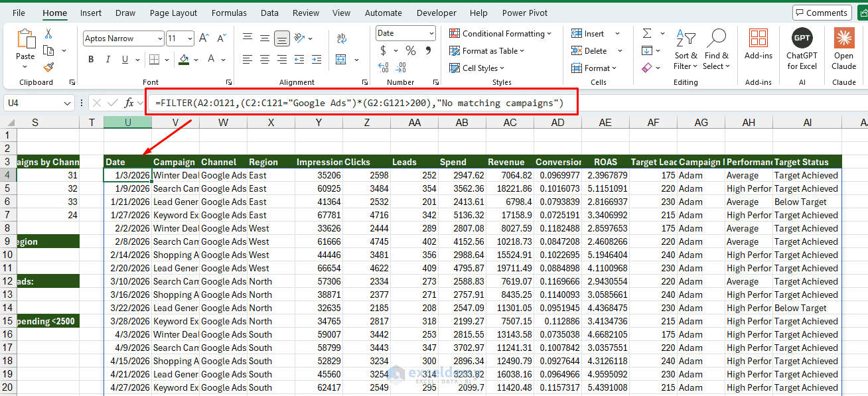Open the Developer tab
Image resolution: width=868 pixels, height=396 pixels.
tap(437, 13)
